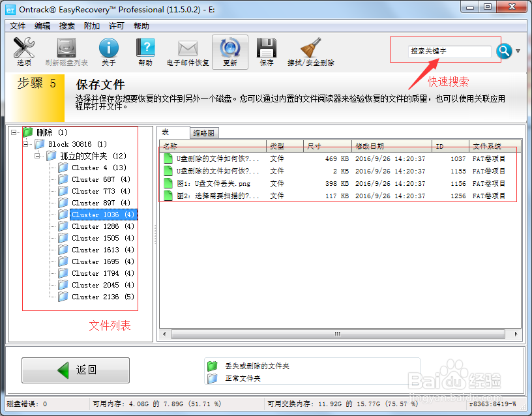Click the horizontal scrollbar thumb
Viewport: 532px width, 416px height.
click(338, 334)
